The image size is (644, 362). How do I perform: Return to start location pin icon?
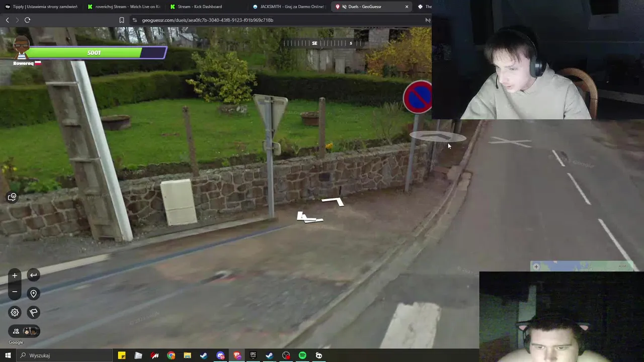[x=33, y=294]
